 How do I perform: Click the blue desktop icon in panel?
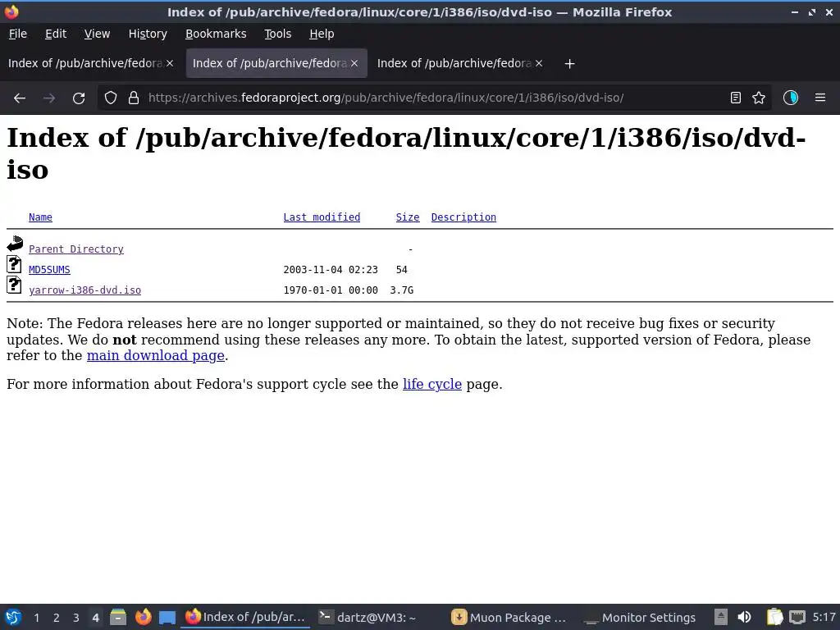[167, 618]
